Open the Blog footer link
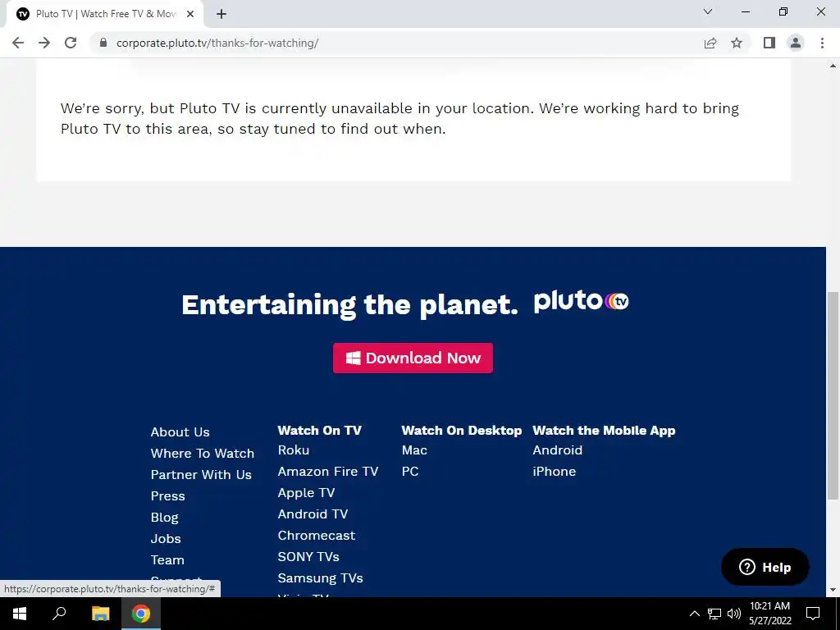This screenshot has height=630, width=840. click(x=164, y=518)
